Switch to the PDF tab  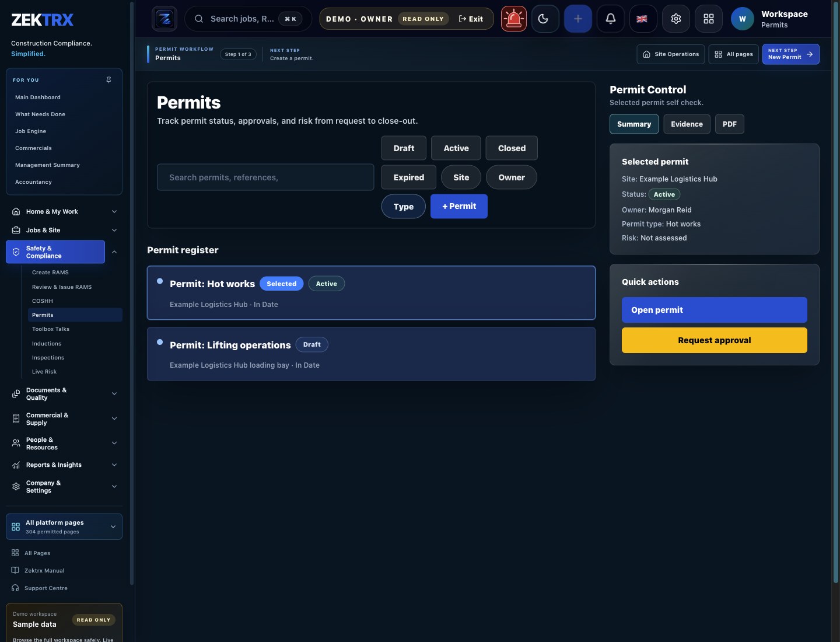pyautogui.click(x=730, y=124)
